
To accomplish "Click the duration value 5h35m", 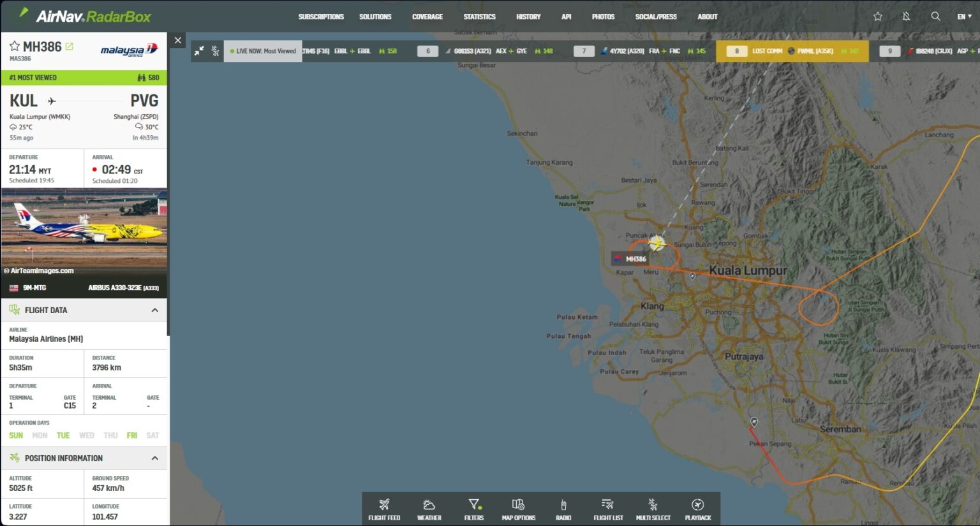I will pos(20,368).
